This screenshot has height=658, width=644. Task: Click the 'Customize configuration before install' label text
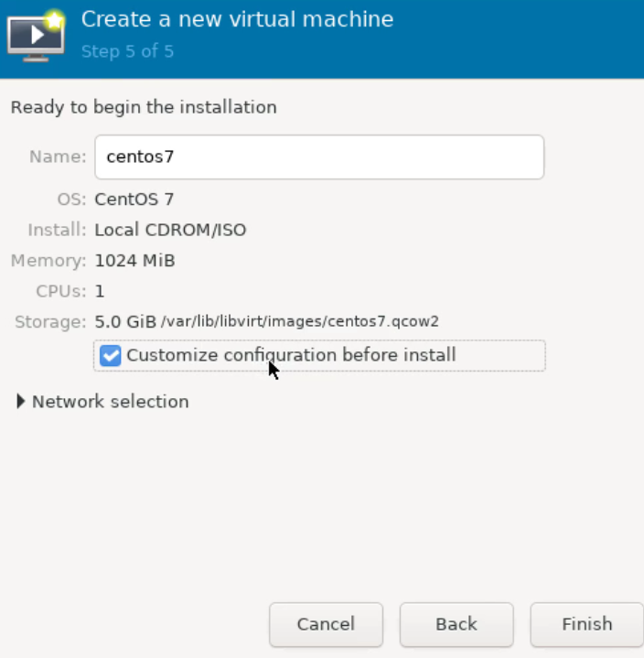point(291,355)
